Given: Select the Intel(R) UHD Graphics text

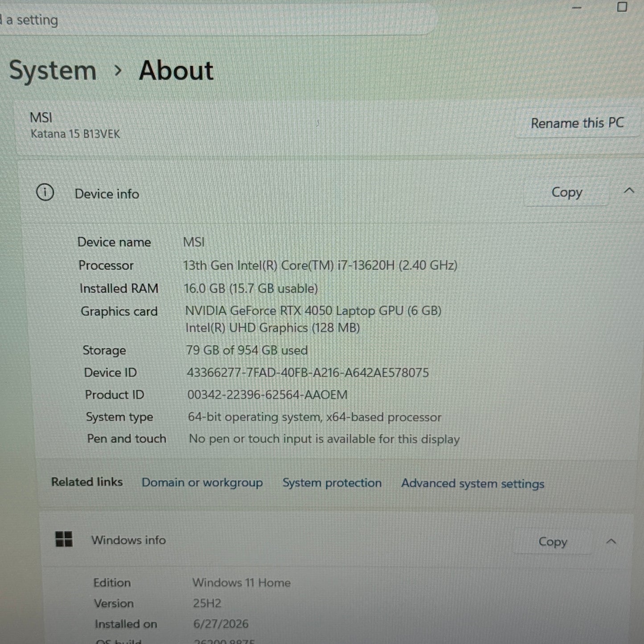Looking at the screenshot, I should tap(272, 328).
